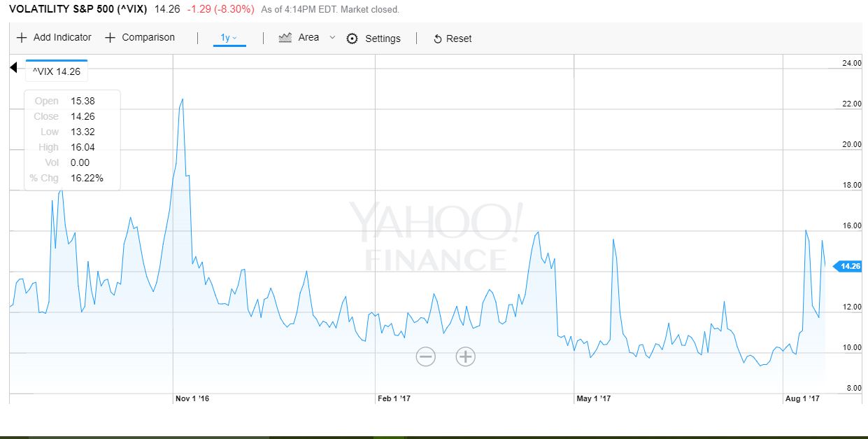Click the 16.00 y-axis label

(x=852, y=226)
